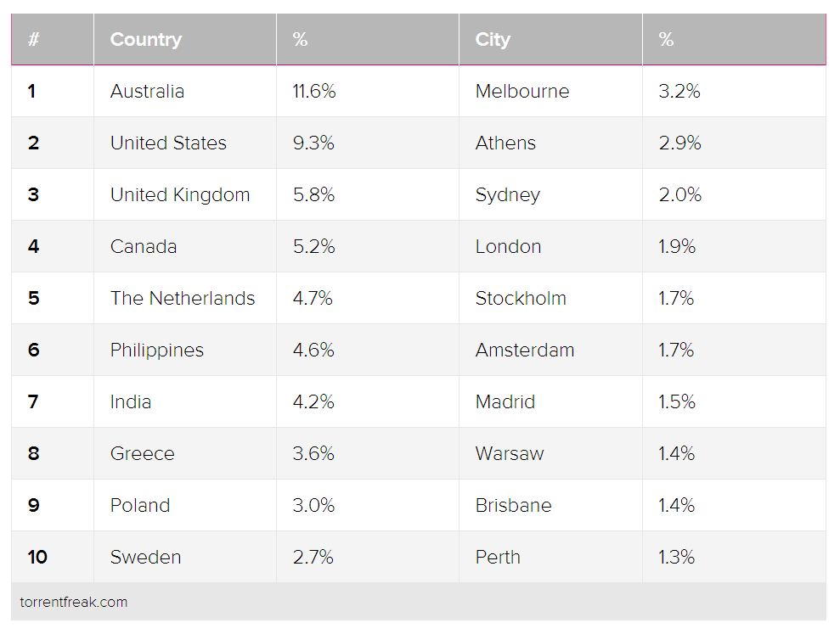This screenshot has width=840, height=634.
Task: Select the Warsaw city cell
Action: coord(510,454)
